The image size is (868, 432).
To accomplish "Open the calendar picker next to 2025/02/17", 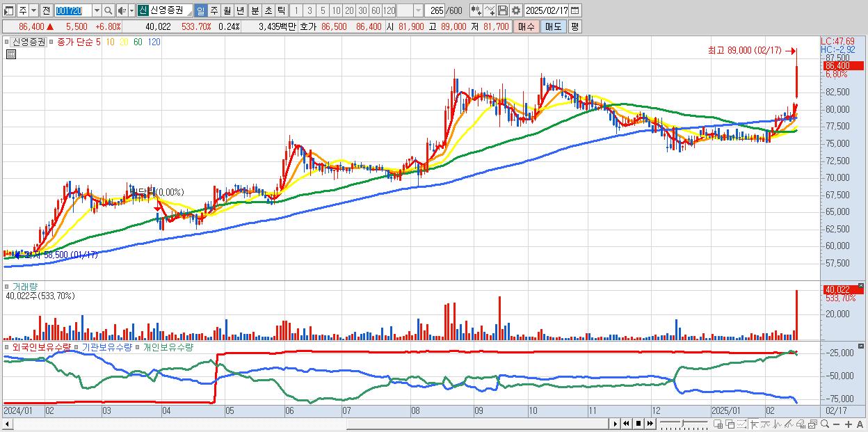I will click(x=574, y=10).
